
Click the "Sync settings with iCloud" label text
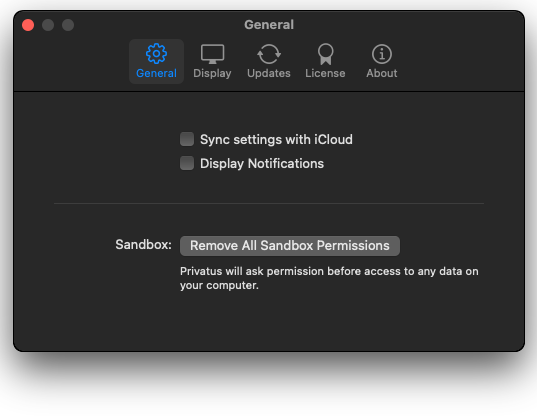click(276, 139)
